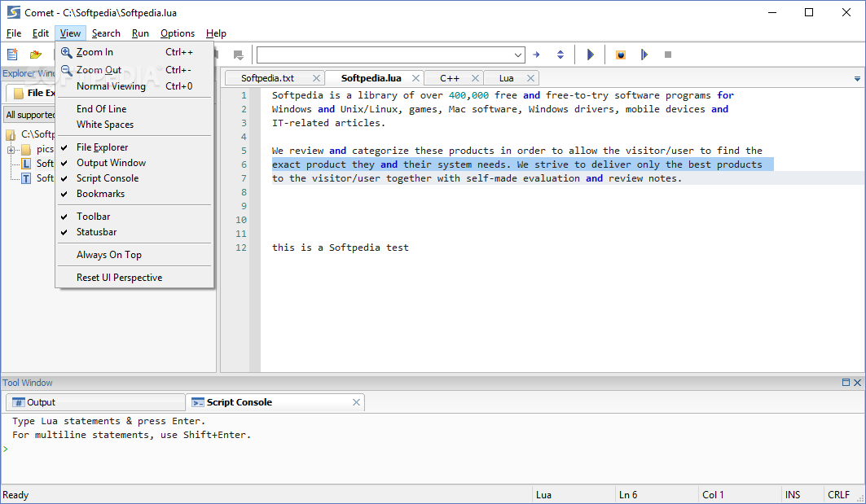Click 'Lua' language status bar entry
This screenshot has width=866, height=504.
[543, 494]
